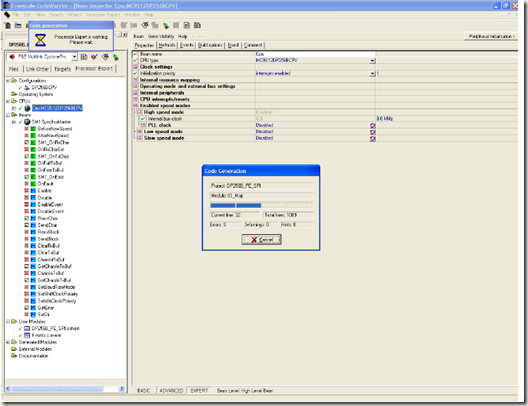Click the refresh icon on PLL clock row
The height and width of the screenshot is (406, 528).
click(372, 125)
